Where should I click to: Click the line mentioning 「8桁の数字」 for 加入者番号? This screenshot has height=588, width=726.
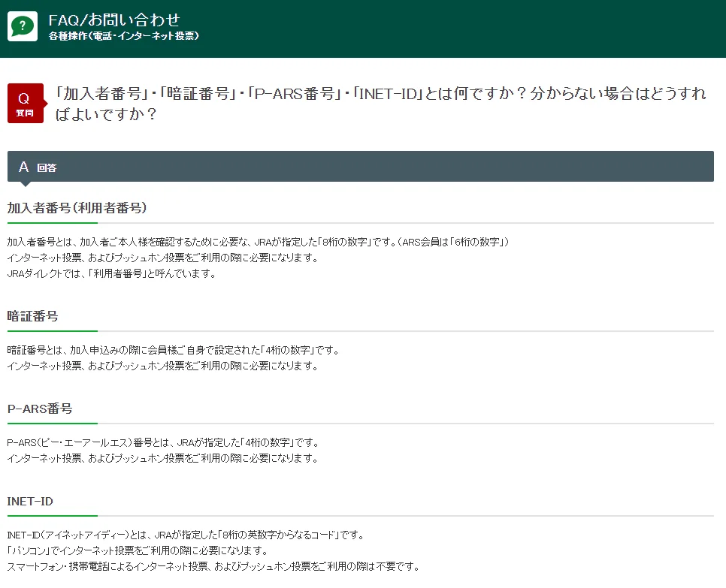(258, 242)
